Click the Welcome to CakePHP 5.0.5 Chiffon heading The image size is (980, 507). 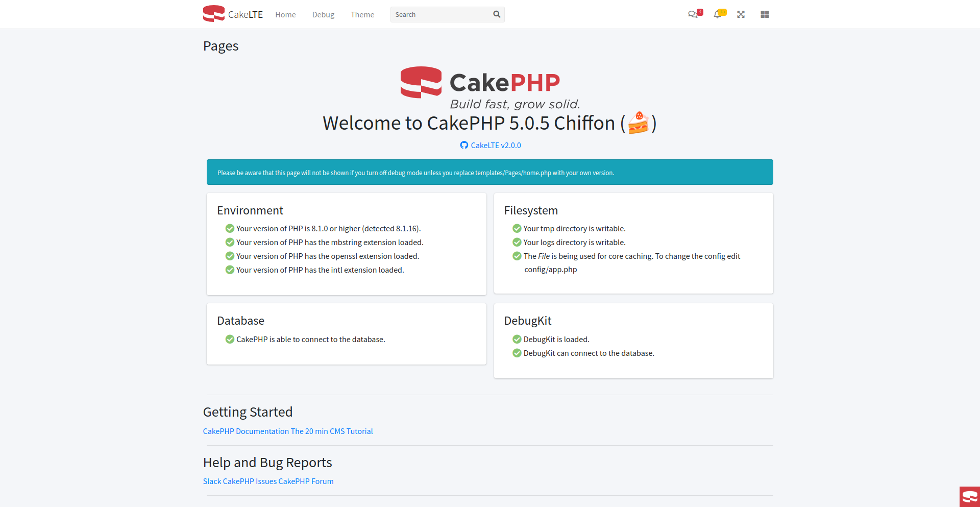click(x=489, y=123)
